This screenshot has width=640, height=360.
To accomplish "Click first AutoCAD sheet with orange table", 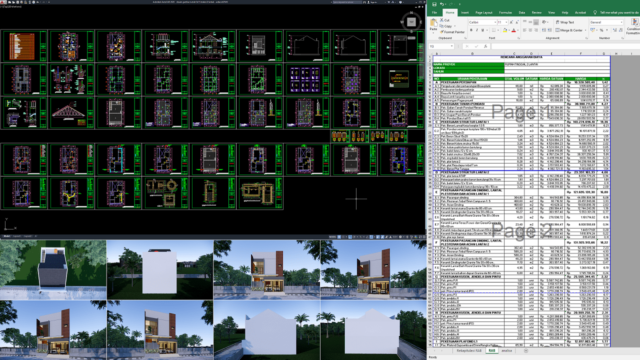I will tap(24, 46).
